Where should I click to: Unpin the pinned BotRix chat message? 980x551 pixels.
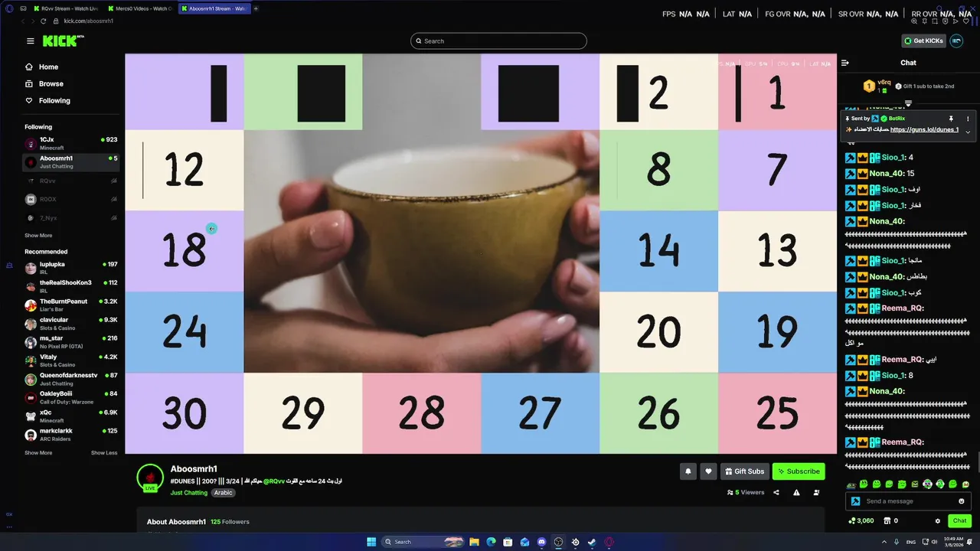(x=951, y=119)
